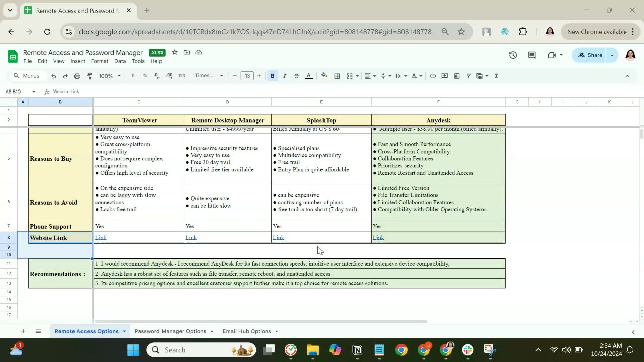Open the Times font dropdown

click(x=209, y=76)
